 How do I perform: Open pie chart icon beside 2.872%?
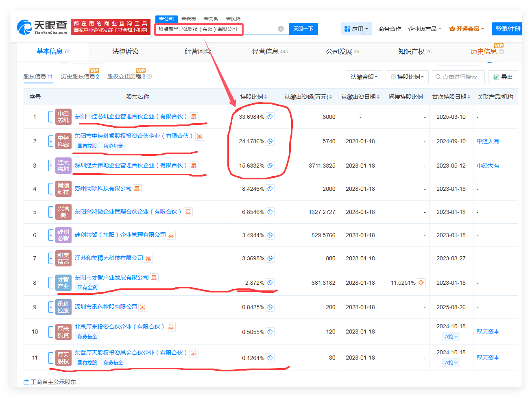270,283
